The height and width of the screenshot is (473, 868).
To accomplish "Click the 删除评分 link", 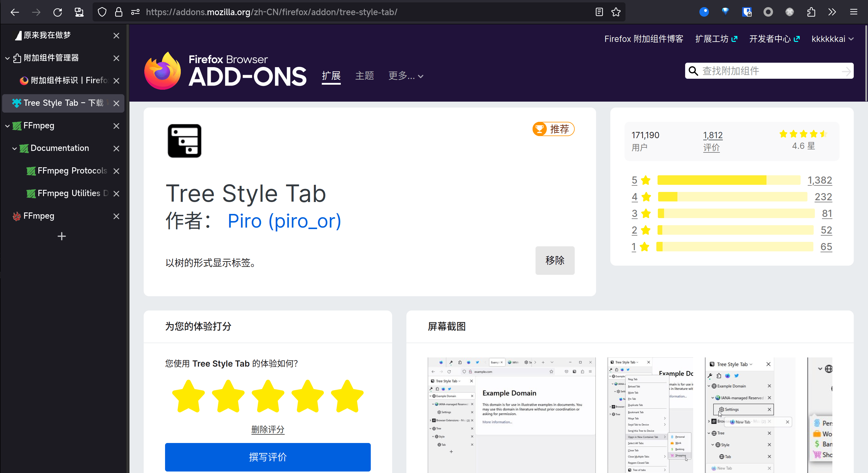I will click(267, 429).
